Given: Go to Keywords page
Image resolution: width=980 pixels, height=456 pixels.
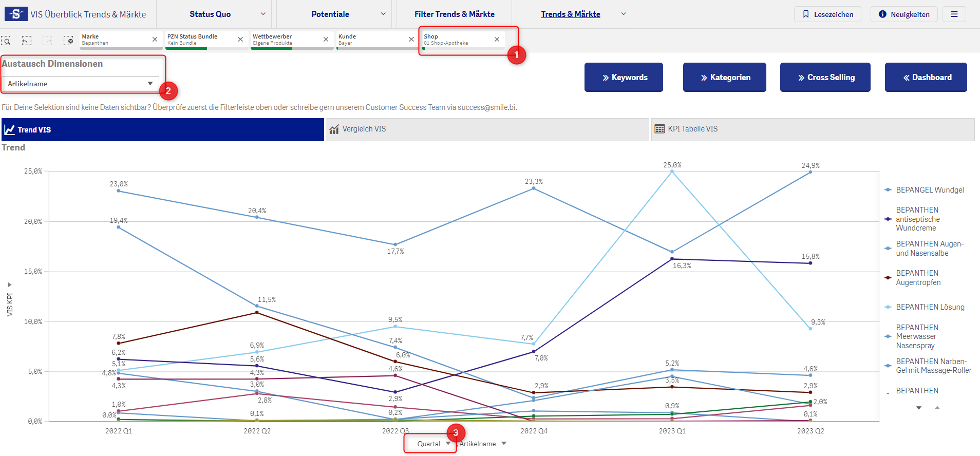Looking at the screenshot, I should pos(624,78).
